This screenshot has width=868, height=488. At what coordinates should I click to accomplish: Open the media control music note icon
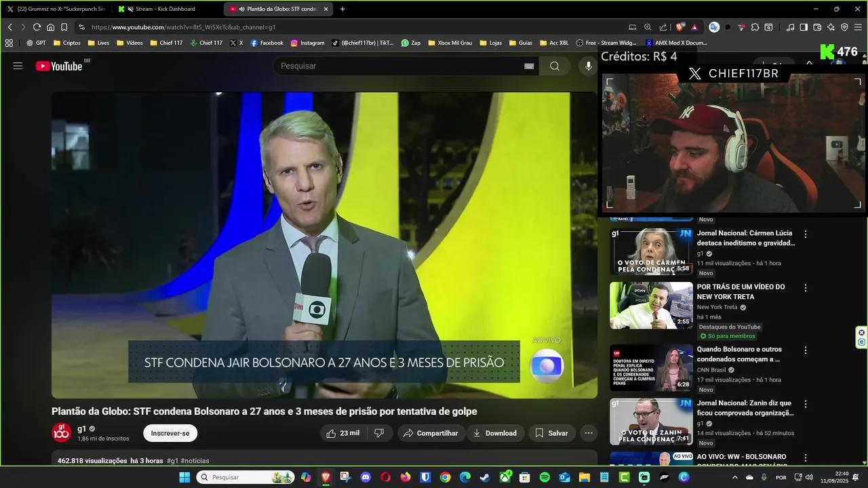[x=790, y=27]
